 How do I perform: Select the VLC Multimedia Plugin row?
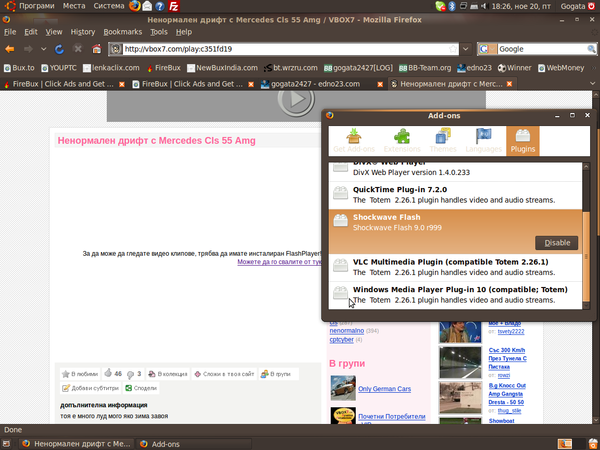pos(455,267)
